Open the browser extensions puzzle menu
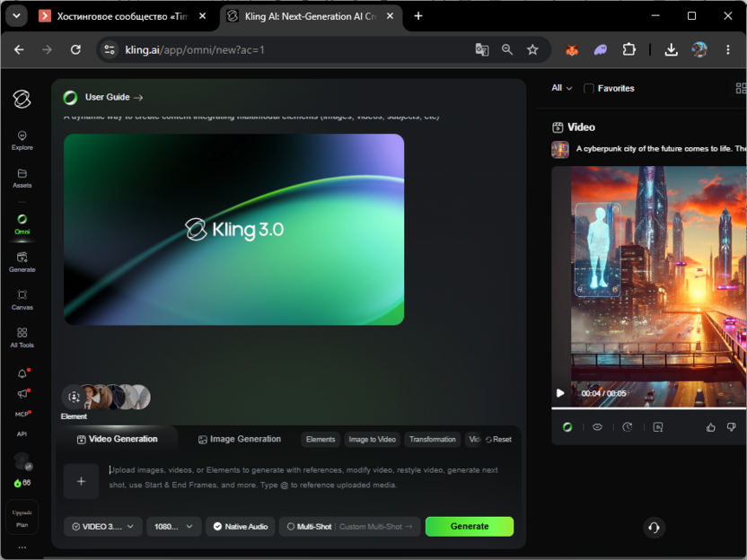Screen dimensions: 747x560 [628, 49]
